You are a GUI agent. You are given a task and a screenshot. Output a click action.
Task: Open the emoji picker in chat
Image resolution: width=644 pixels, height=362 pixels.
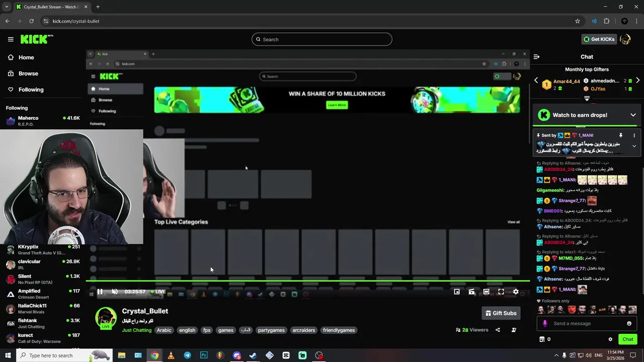629,323
